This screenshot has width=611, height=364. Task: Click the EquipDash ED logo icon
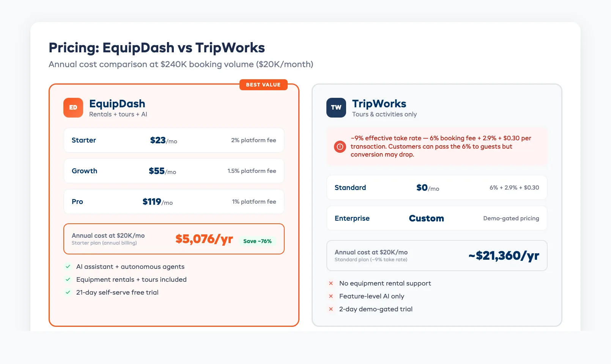click(x=73, y=108)
